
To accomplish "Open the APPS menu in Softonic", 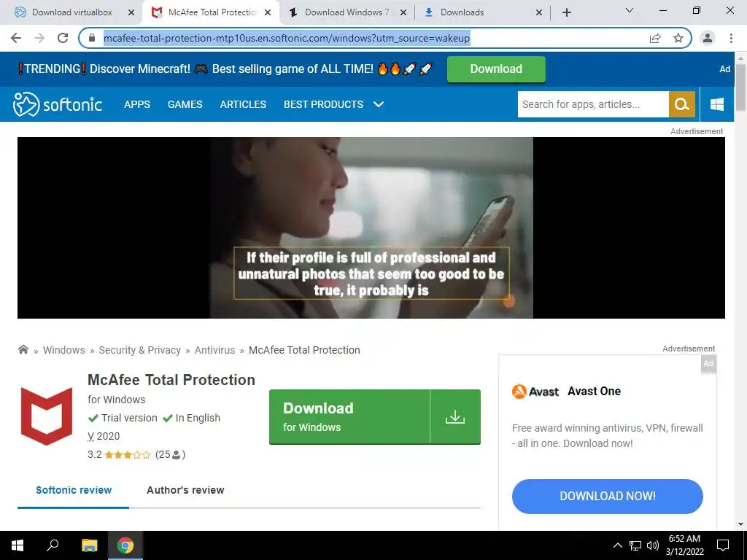I will (137, 104).
